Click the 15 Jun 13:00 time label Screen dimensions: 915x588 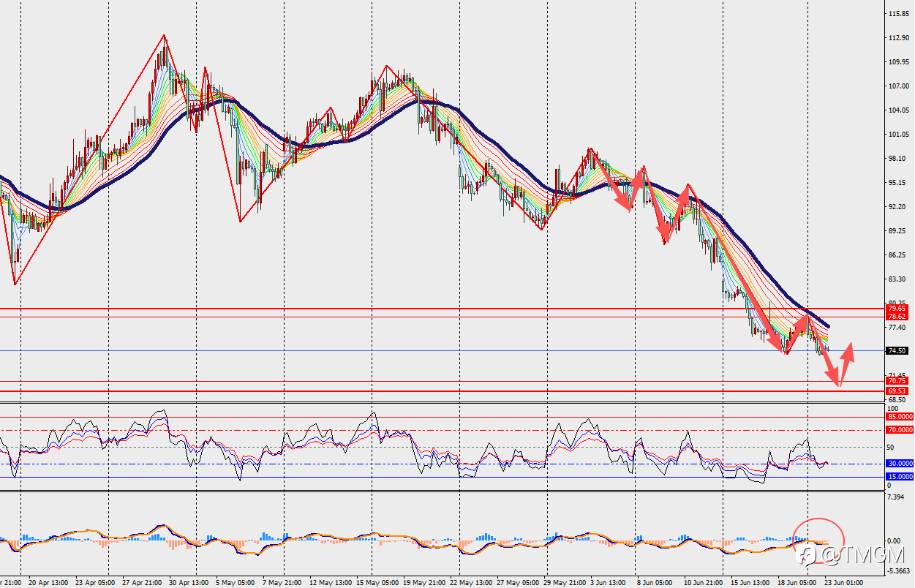point(749,583)
